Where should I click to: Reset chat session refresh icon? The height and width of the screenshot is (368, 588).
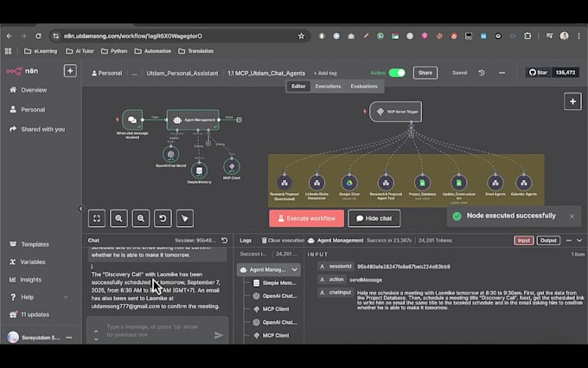[x=224, y=241]
